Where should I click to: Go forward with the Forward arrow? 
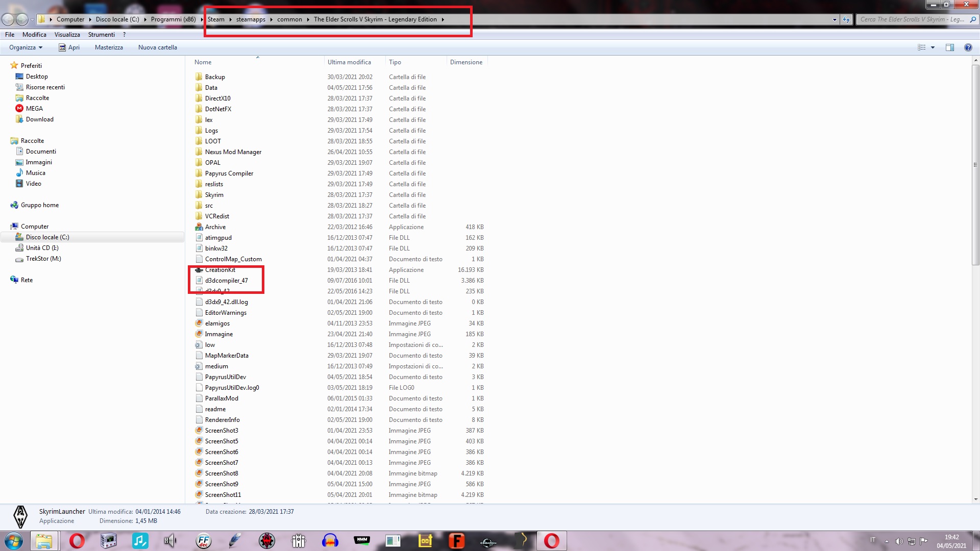(x=22, y=19)
